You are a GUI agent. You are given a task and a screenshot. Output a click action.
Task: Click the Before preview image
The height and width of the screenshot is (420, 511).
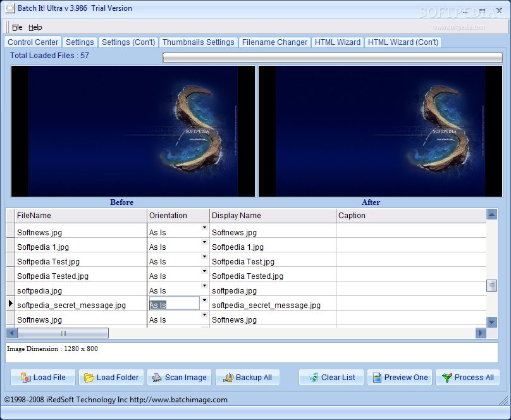tap(133, 132)
